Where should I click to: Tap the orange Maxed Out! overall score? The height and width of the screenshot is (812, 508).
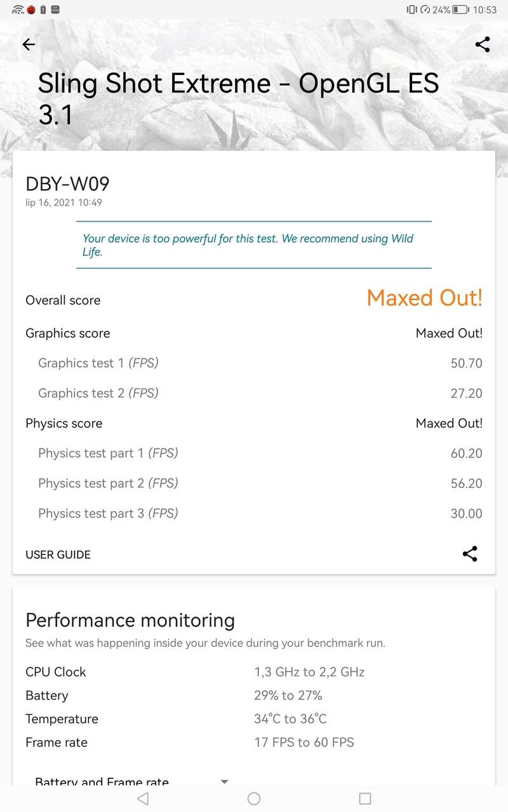point(424,298)
